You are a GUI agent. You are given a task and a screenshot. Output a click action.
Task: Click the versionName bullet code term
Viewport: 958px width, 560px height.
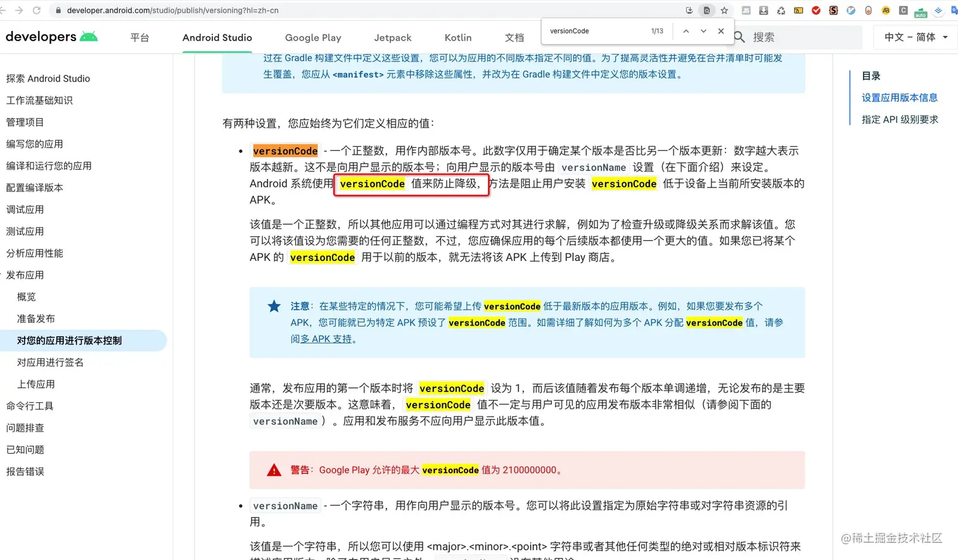tap(285, 506)
